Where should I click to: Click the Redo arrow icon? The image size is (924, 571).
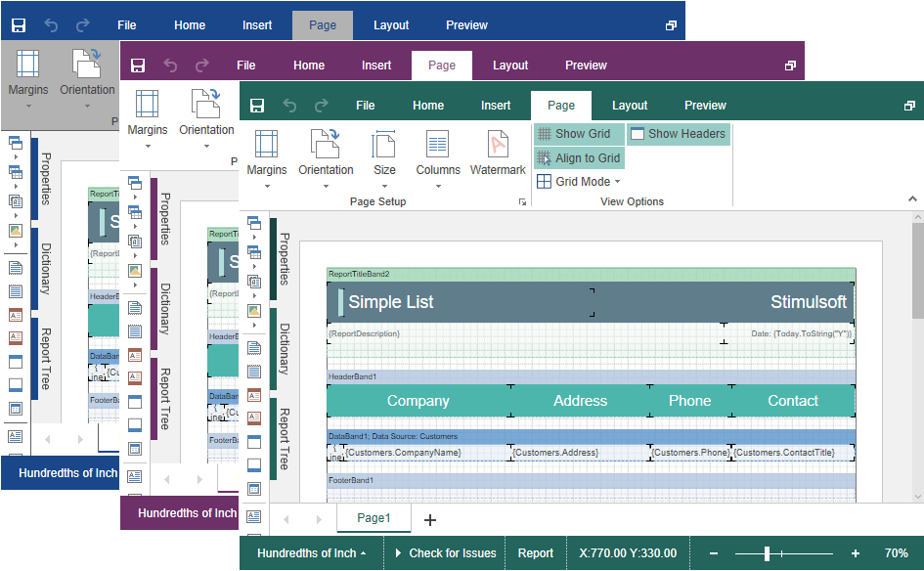tap(322, 105)
